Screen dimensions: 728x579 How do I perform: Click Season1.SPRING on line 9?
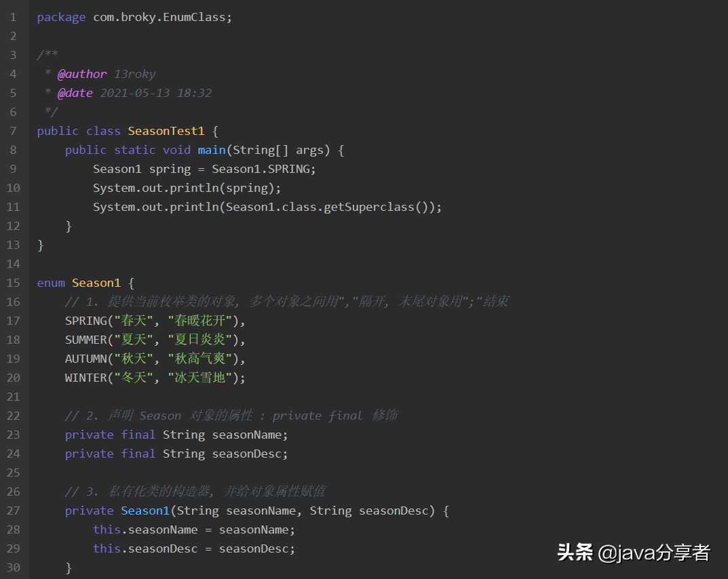(261, 169)
